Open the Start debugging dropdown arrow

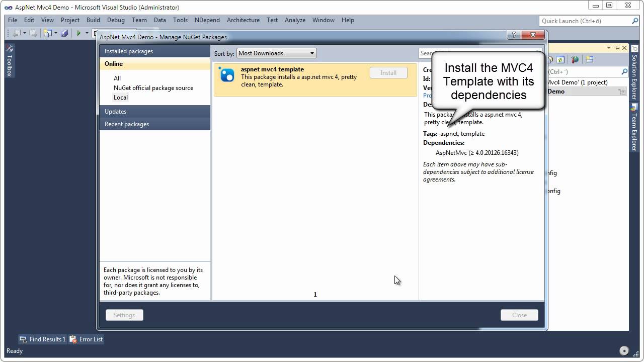(87, 33)
